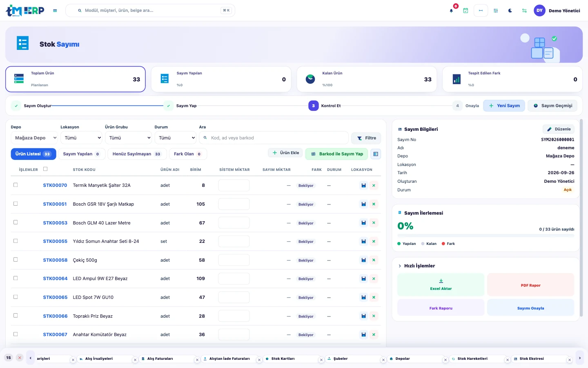The image size is (588, 368).
Task: Click the count input for STK00064
Action: [234, 279]
